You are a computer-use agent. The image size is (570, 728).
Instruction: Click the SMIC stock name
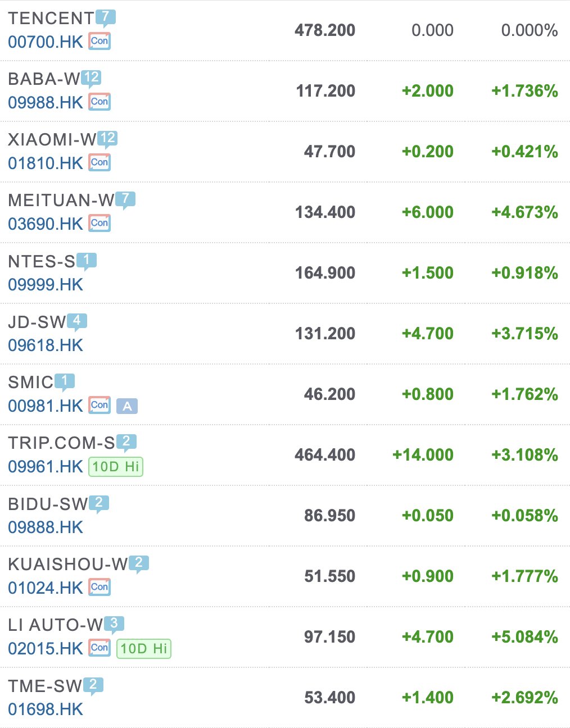click(x=30, y=383)
